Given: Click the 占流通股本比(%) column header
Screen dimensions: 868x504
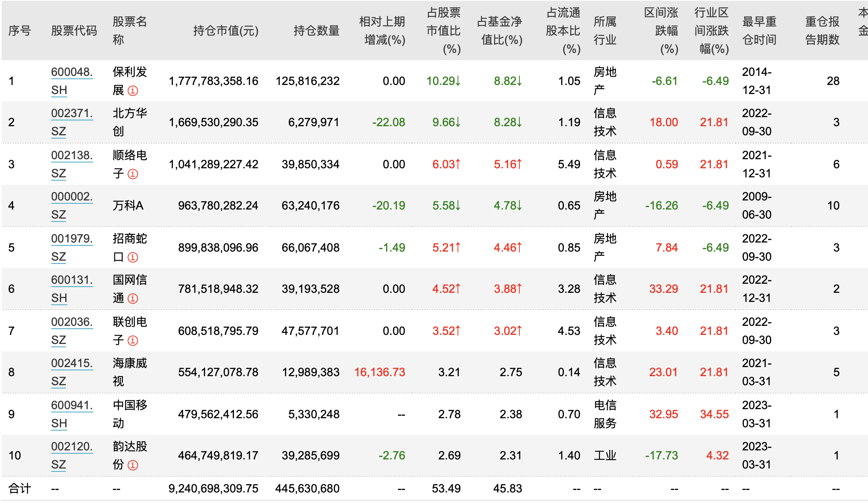Looking at the screenshot, I should pos(563,31).
